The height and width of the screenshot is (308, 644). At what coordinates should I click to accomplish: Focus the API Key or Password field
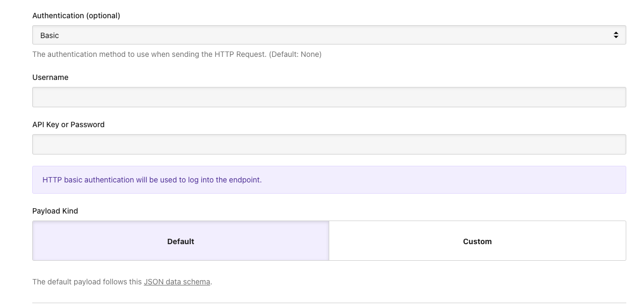pos(329,144)
